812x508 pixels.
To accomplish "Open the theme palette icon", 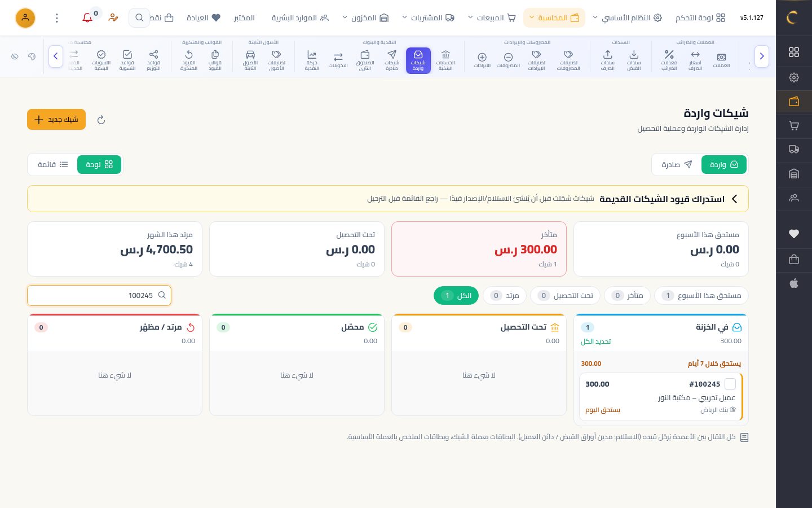I will 32,56.
